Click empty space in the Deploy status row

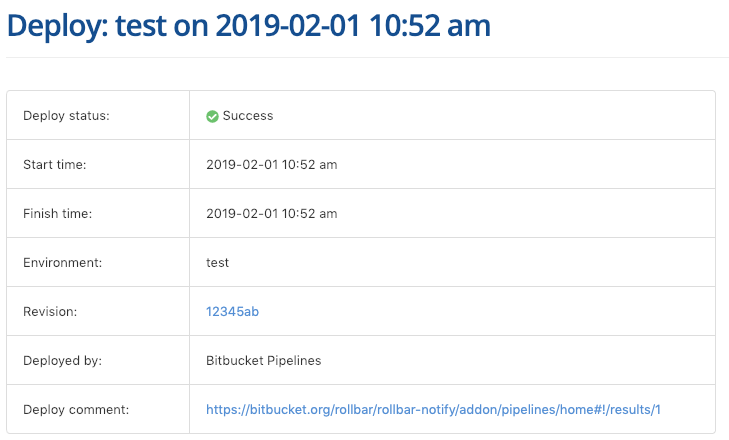pyautogui.click(x=493, y=116)
